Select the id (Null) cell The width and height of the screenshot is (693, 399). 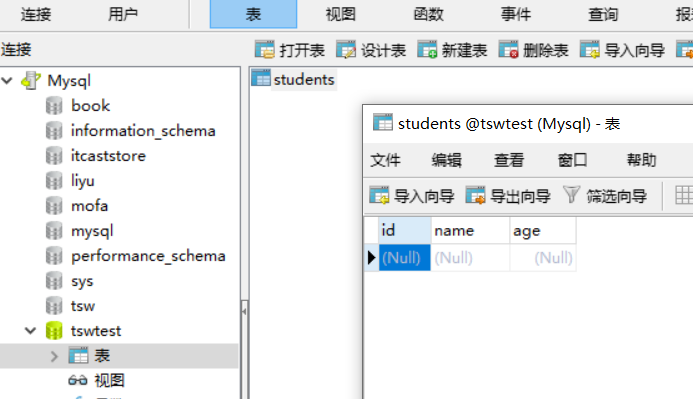[404, 258]
